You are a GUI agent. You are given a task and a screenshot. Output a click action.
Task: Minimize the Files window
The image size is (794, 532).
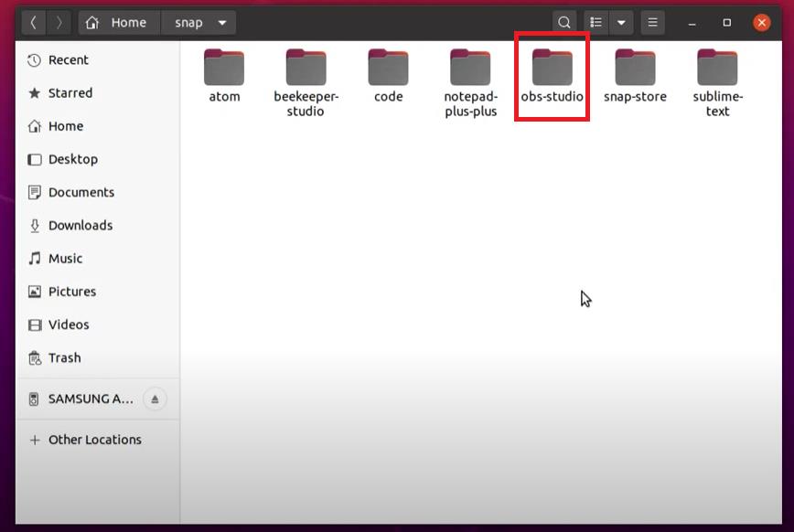[x=692, y=23]
